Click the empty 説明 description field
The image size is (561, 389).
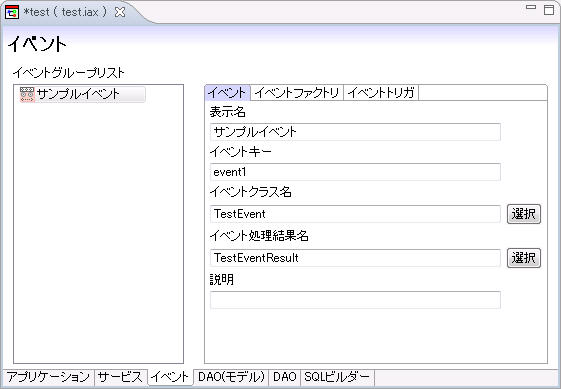355,300
